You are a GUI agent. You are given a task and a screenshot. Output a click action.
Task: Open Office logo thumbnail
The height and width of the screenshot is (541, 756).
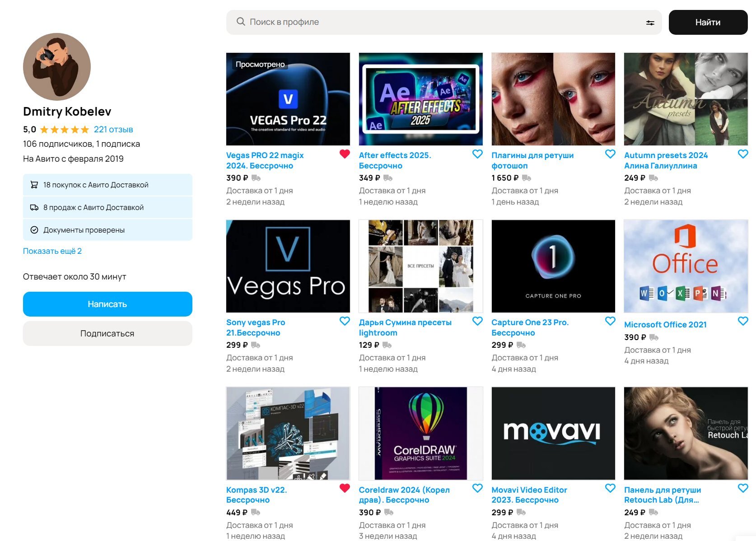[686, 266]
